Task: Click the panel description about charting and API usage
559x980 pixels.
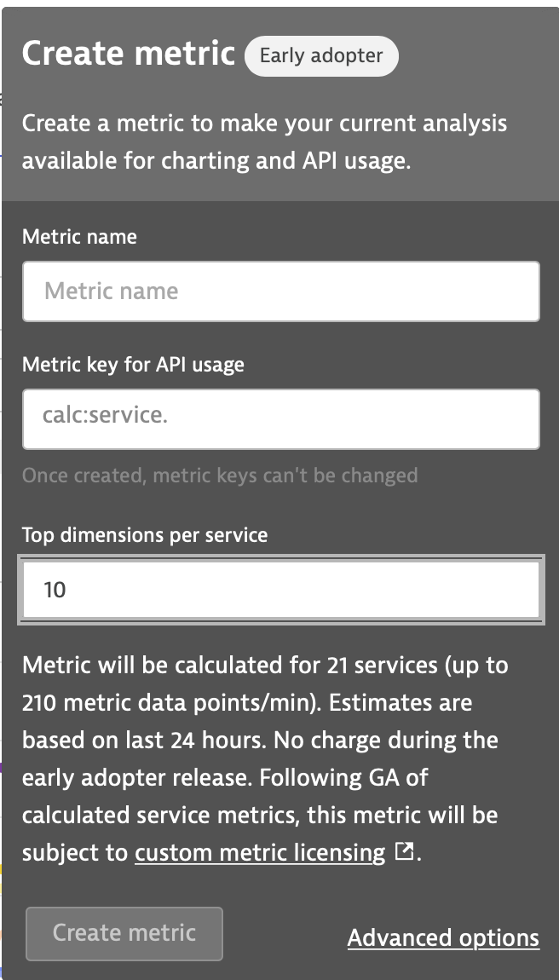Action: click(264, 142)
